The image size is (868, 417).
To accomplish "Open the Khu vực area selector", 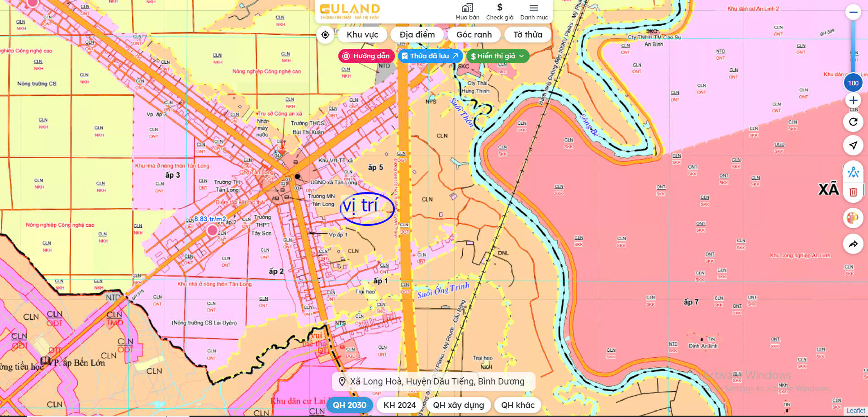I will click(x=362, y=35).
